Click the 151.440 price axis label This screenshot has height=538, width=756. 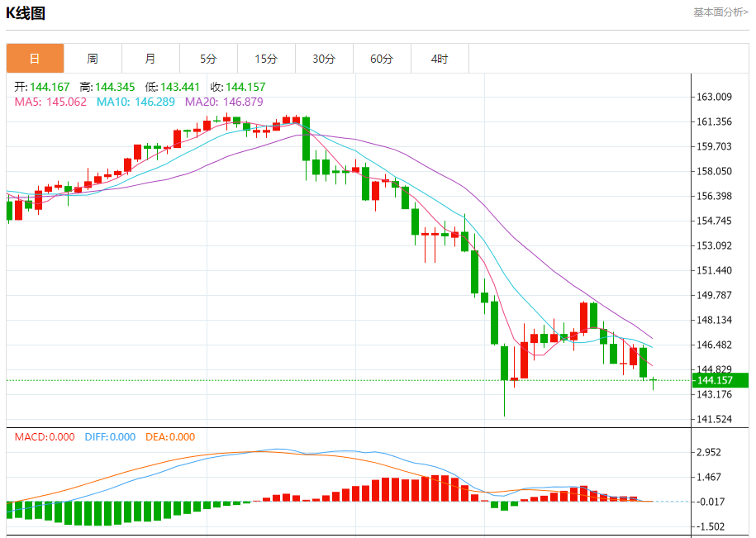pos(714,270)
